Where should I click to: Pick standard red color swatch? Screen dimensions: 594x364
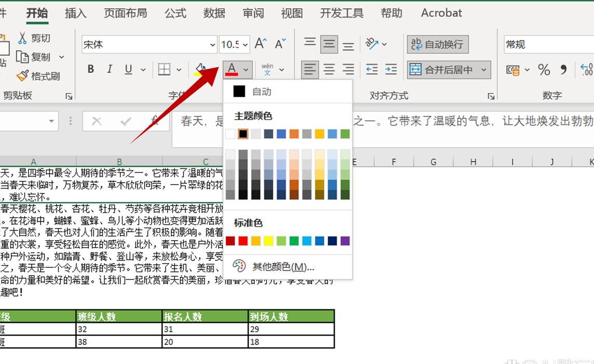(243, 241)
